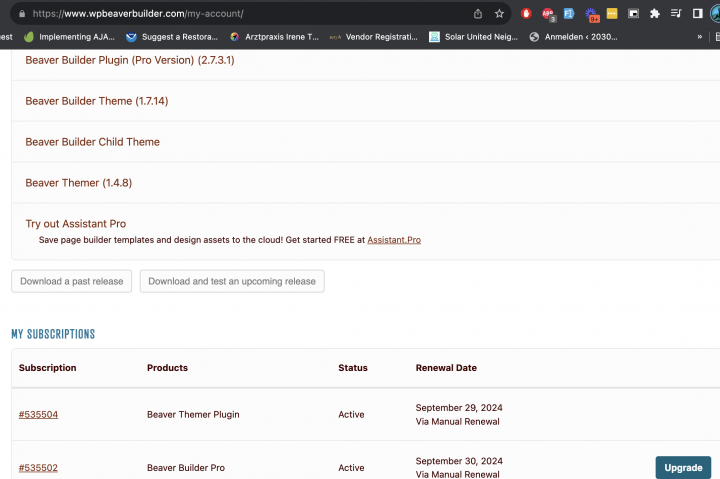Click the URL address bar field
Image resolution: width=720 pixels, height=479 pixels.
coord(250,14)
